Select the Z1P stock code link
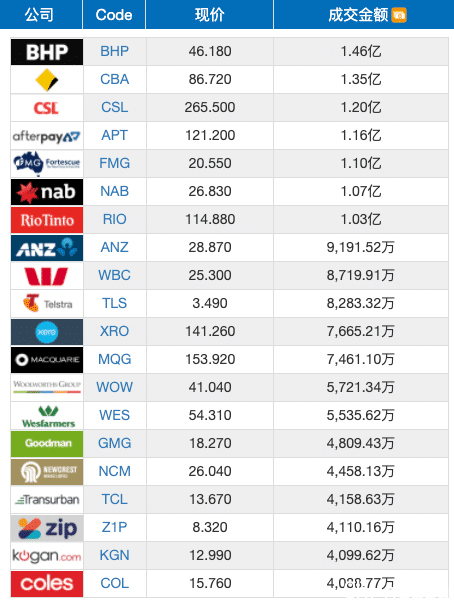This screenshot has width=454, height=603. tap(115, 527)
